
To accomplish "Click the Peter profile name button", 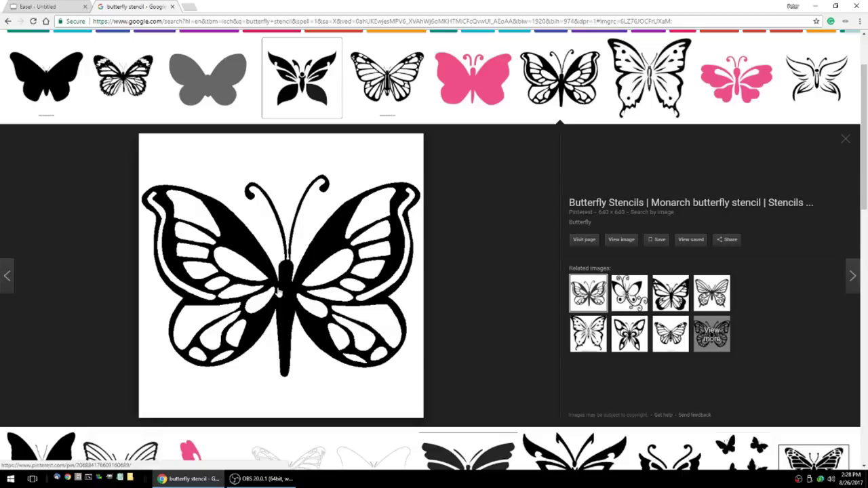I will pyautogui.click(x=792, y=6).
